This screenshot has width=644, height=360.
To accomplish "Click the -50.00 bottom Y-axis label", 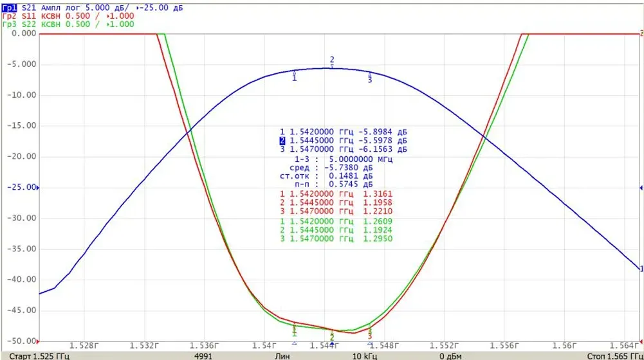I will click(22, 341).
